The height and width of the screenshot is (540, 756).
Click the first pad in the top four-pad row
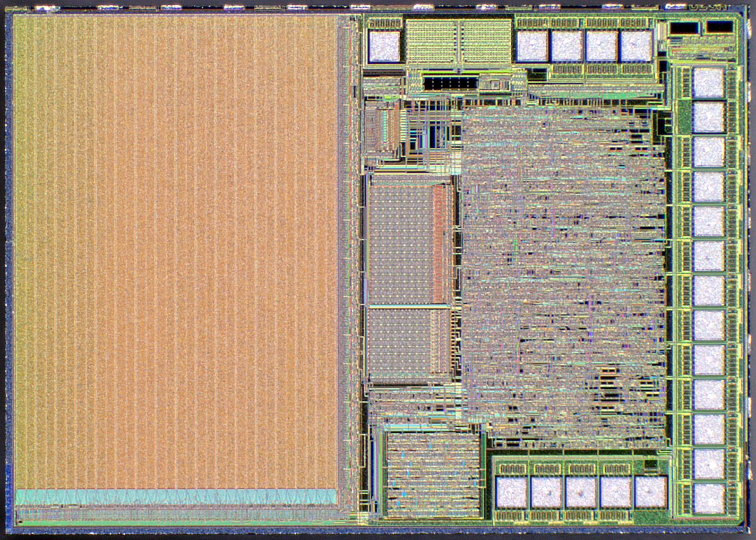coord(532,46)
